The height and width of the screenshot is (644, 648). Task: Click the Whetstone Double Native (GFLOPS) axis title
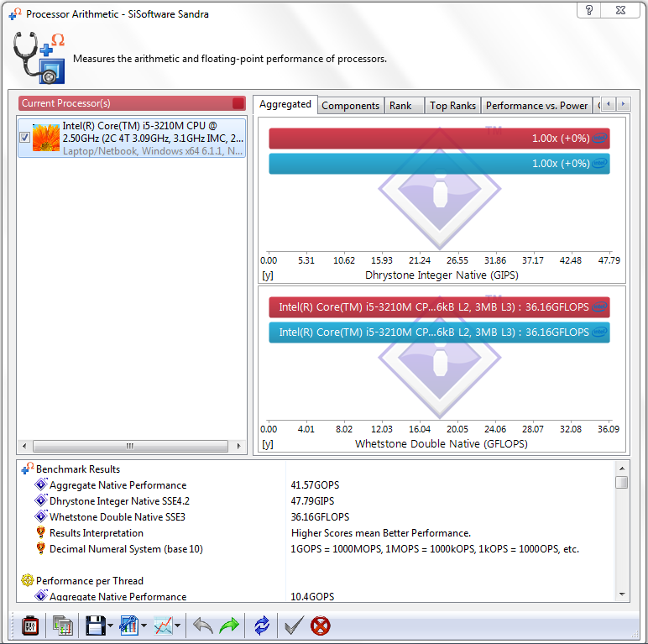click(x=442, y=444)
